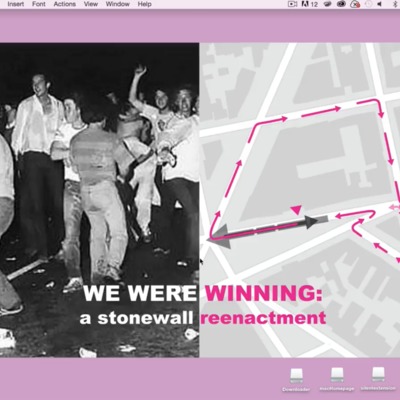The image size is (400, 400).
Task: Click the dark gray double-headed arrow on map
Action: [268, 230]
